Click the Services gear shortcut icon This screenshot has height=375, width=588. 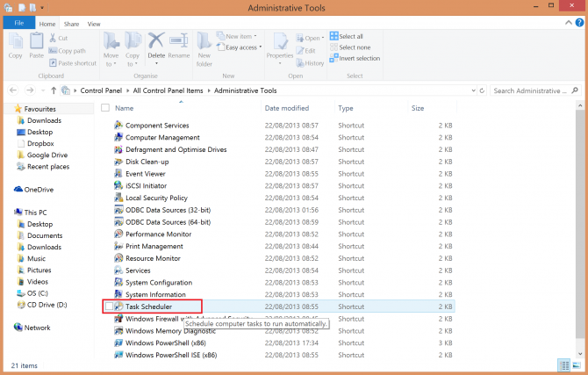point(118,270)
